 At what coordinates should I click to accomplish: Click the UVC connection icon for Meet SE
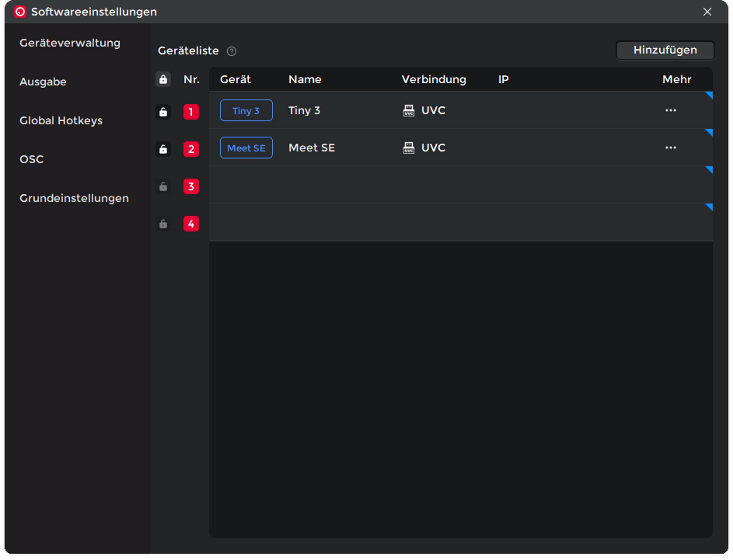pos(408,148)
